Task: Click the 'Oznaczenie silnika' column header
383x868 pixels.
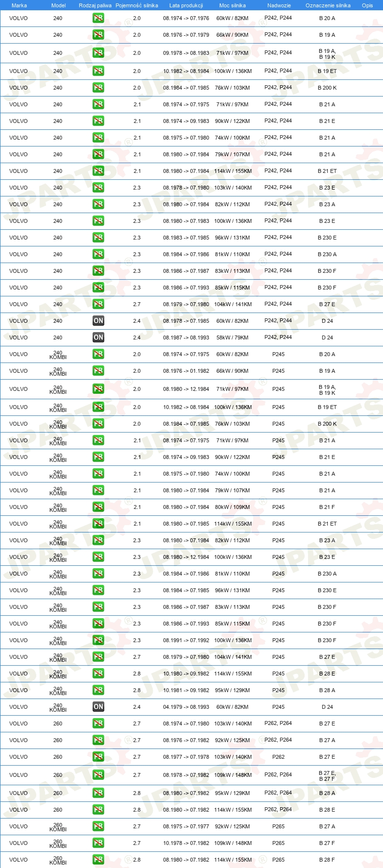Action: click(x=328, y=5)
